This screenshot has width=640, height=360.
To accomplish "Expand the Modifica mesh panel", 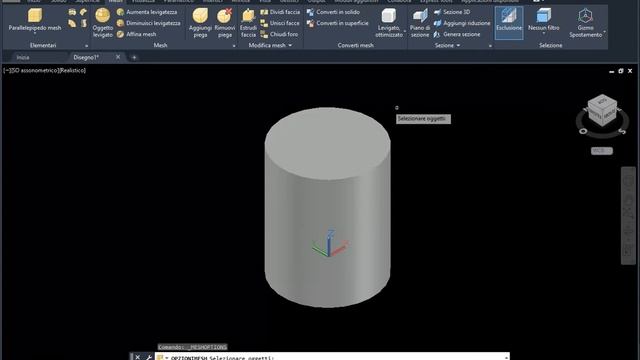I will [270, 45].
